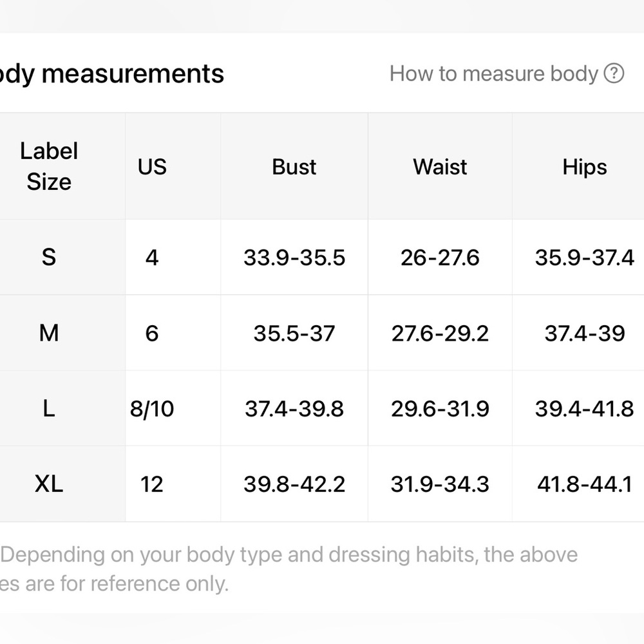Click the Waist column header
Viewport: 644px width, 644px height.
(440, 167)
